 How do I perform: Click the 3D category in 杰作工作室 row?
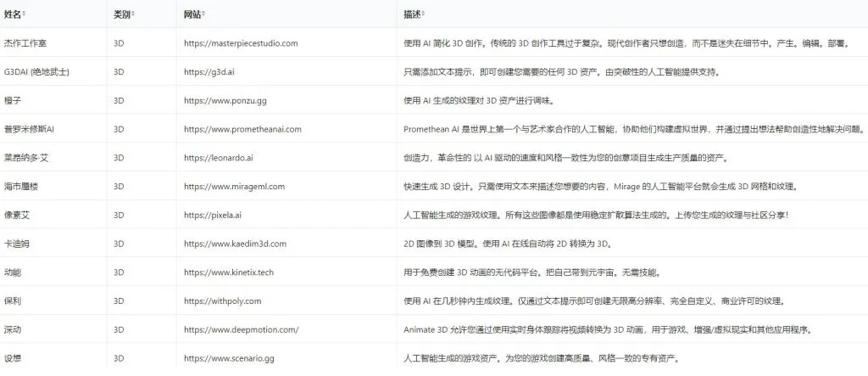119,43
